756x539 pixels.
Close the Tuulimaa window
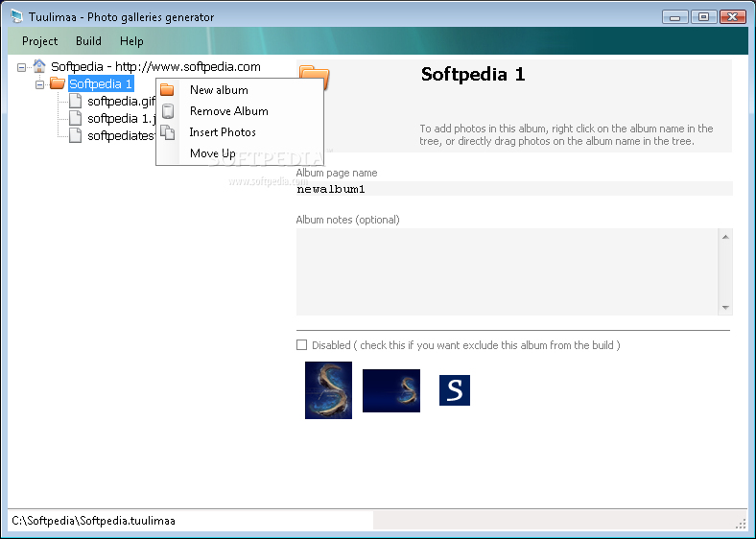(732, 17)
